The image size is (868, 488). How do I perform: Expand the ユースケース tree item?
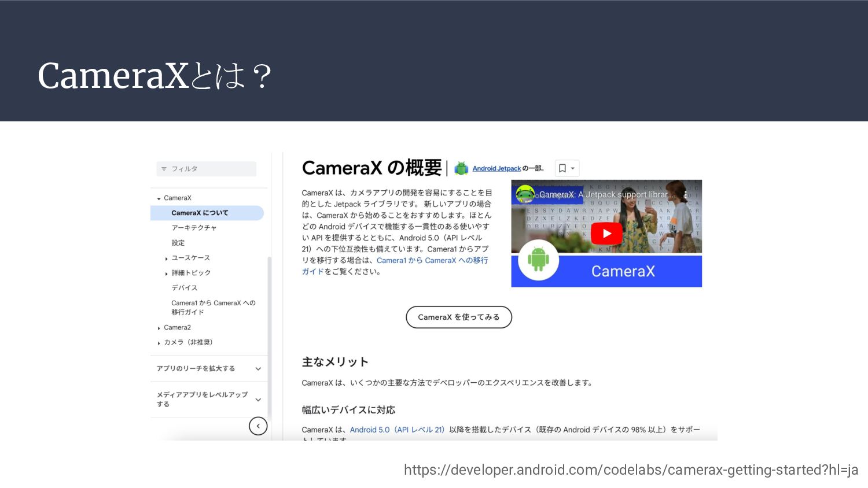pyautogui.click(x=167, y=258)
